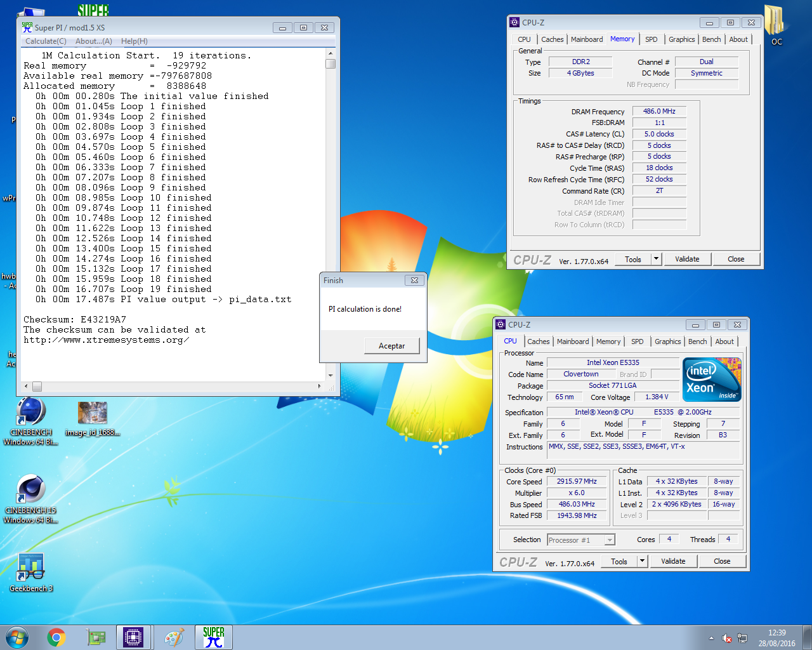Image resolution: width=812 pixels, height=650 pixels.
Task: Click the Rated FSB 1943.98 MHz value
Action: (x=577, y=515)
